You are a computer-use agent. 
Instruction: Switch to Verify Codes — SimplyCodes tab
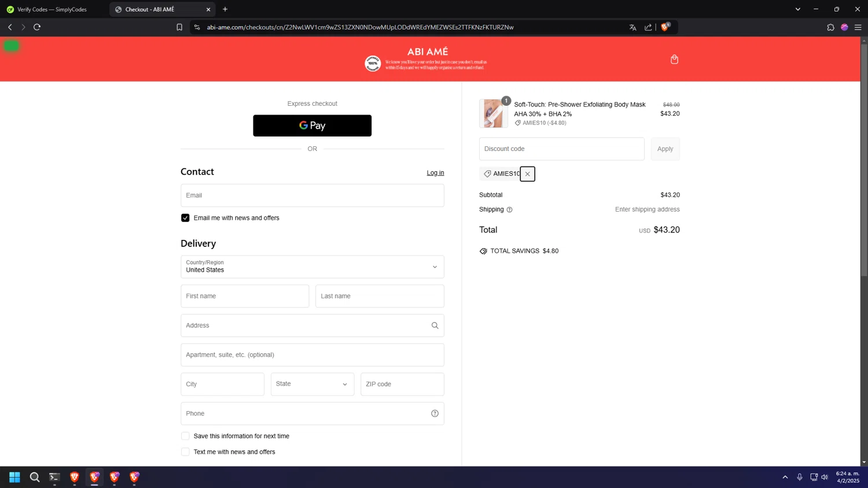[x=53, y=9]
